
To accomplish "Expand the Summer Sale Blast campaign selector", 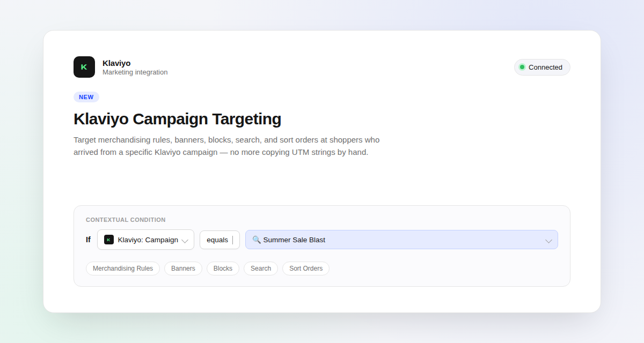I will tap(401, 240).
